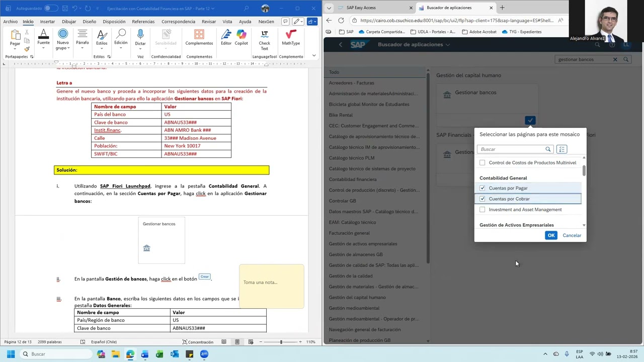Image resolution: width=644 pixels, height=362 pixels.
Task: Run LanguageTool Check Text
Action: tap(264, 39)
